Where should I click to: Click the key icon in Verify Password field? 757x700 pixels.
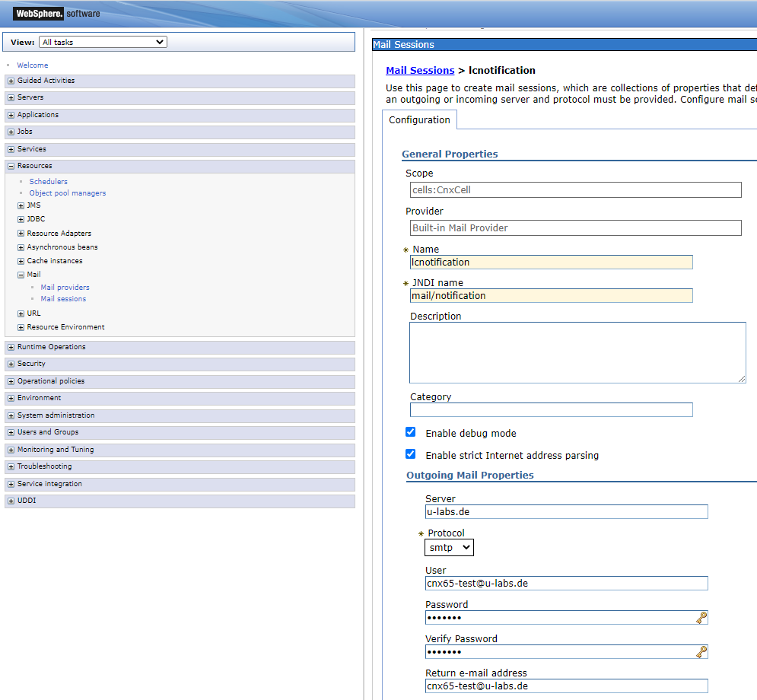point(701,652)
